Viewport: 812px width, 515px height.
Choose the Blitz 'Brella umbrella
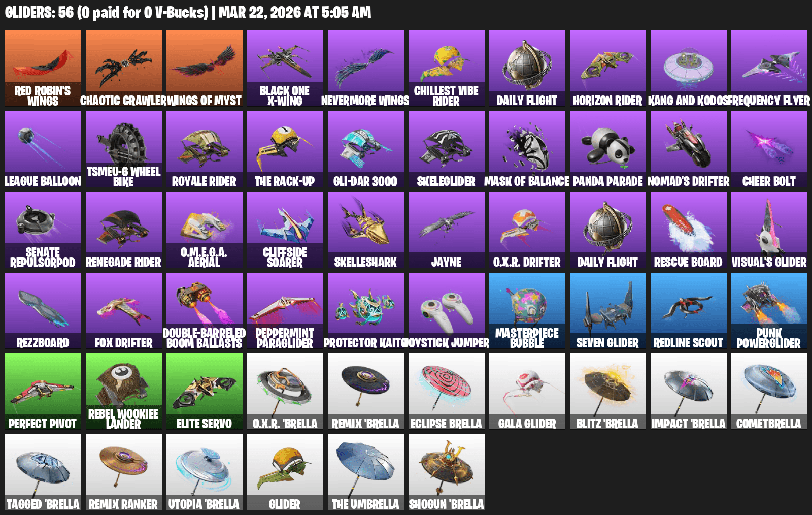pyautogui.click(x=608, y=392)
